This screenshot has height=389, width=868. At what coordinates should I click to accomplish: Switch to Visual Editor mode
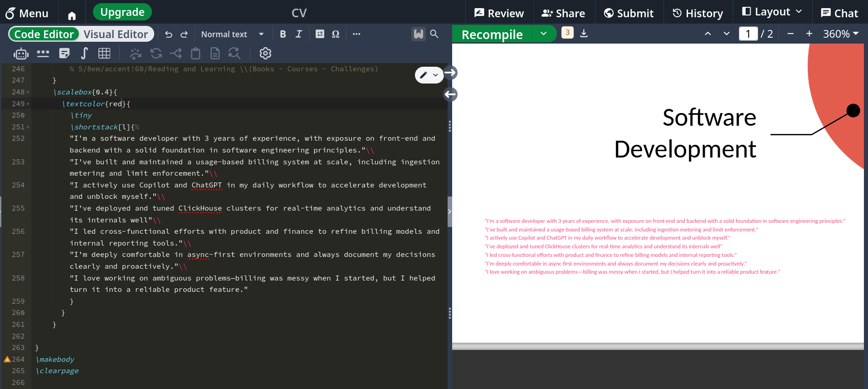coord(116,34)
